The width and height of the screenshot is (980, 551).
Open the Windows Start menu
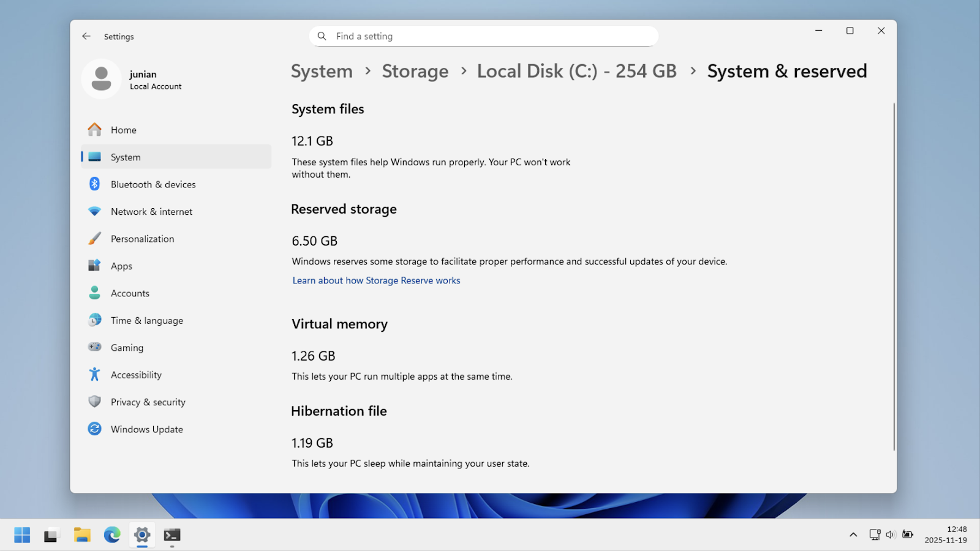tap(22, 535)
